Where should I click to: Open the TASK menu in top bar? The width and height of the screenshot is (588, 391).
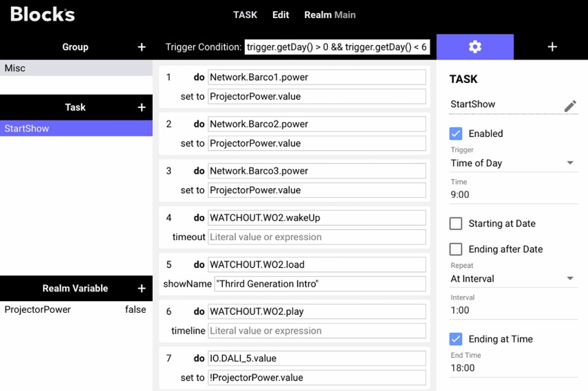245,15
